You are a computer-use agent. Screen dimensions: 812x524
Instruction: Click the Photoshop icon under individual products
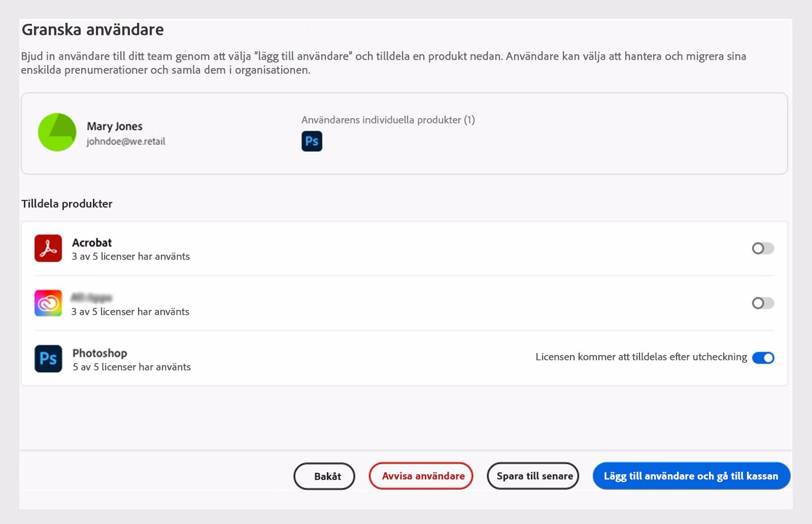tap(312, 141)
